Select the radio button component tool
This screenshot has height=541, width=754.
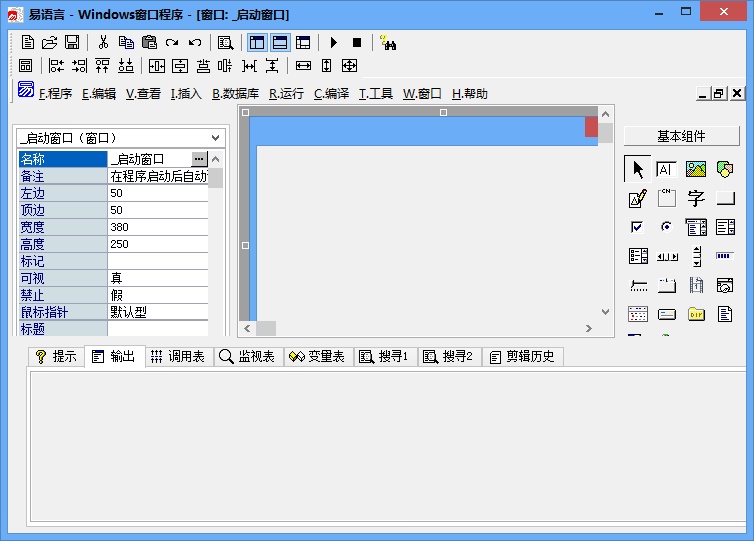pyautogui.click(x=666, y=226)
